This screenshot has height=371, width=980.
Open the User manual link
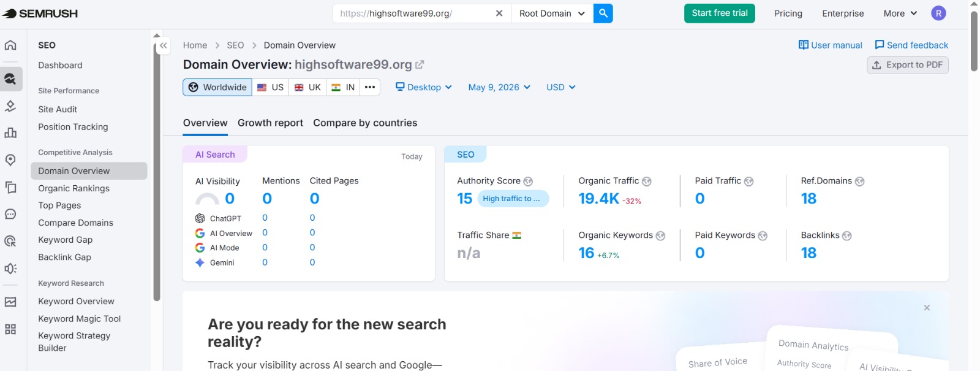pos(831,45)
